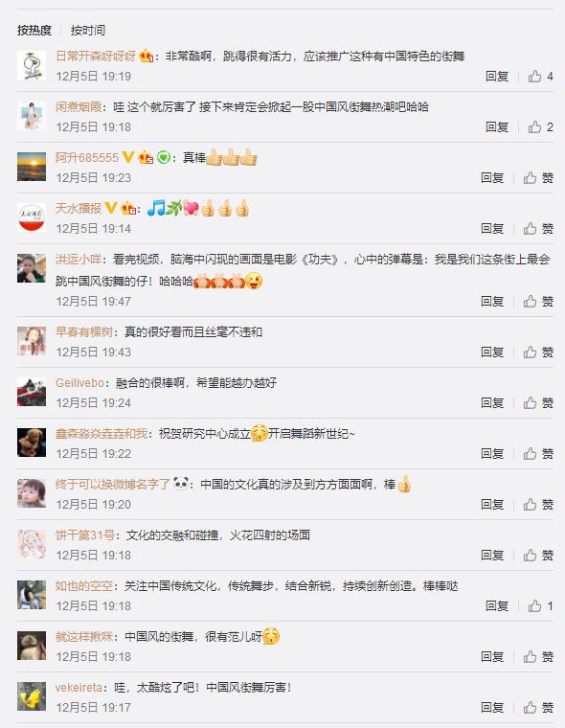Give a thumbs-up to 洪运小咩's comment
This screenshot has width=565, height=728.
538,302
